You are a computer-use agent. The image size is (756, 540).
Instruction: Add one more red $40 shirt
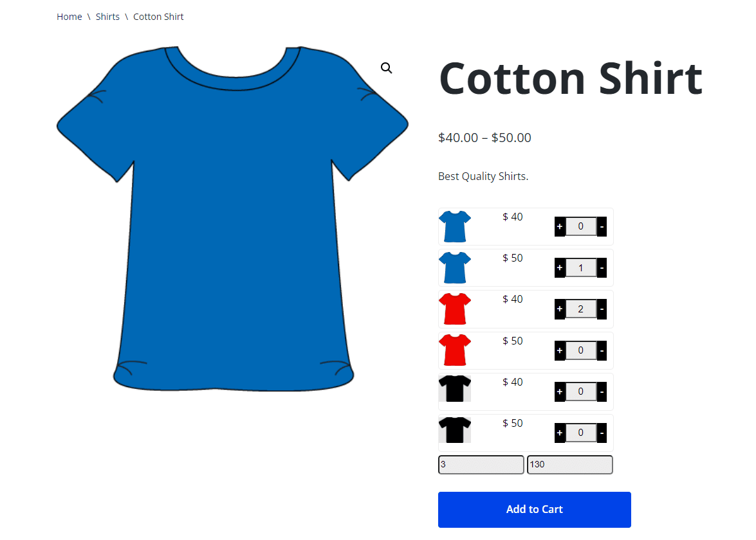[560, 309]
